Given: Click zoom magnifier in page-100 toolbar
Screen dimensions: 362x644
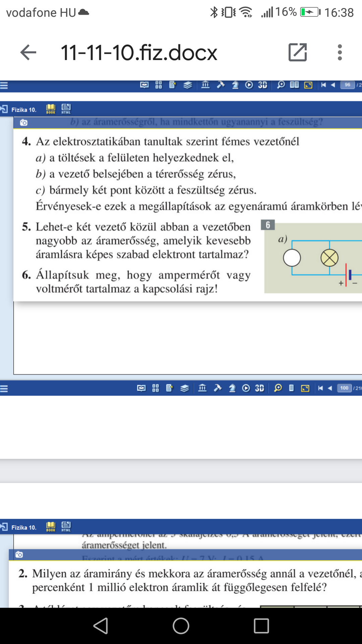Looking at the screenshot, I should pyautogui.click(x=278, y=388).
